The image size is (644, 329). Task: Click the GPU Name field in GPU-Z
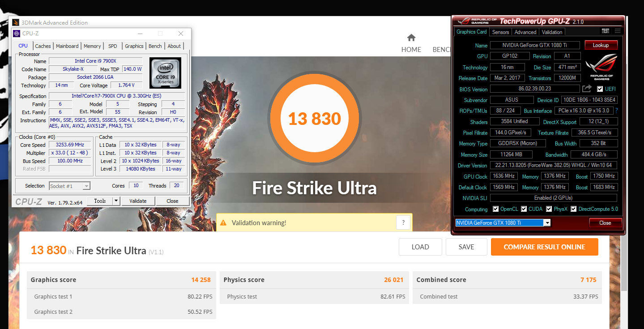pyautogui.click(x=535, y=45)
